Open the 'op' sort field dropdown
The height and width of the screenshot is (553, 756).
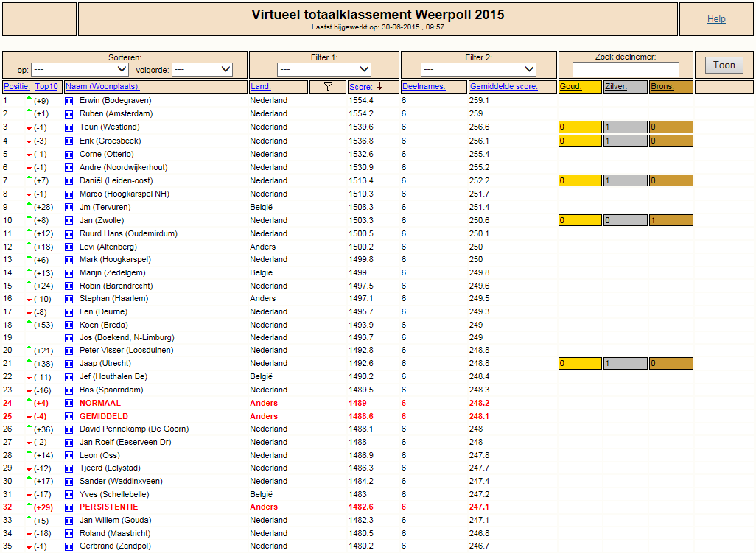(x=80, y=69)
